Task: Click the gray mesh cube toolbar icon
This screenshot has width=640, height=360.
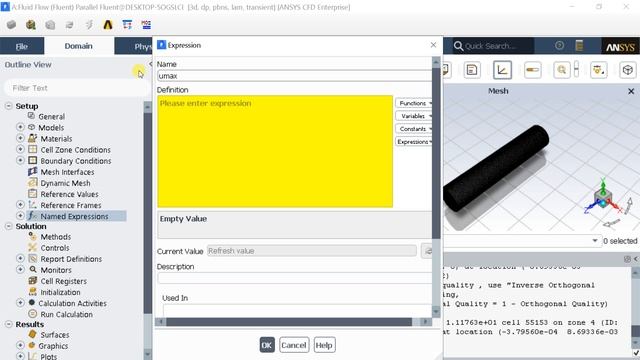Action: [11, 25]
